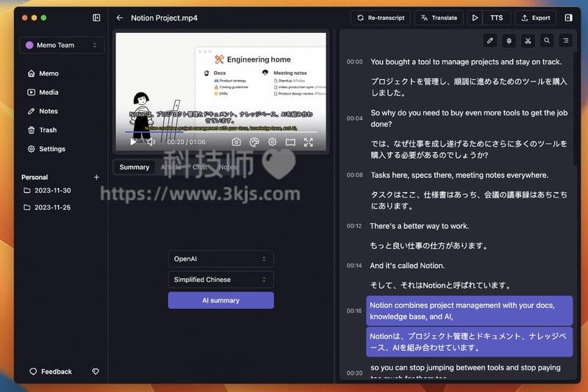Export the transcript
This screenshot has width=588, height=392.
click(x=536, y=18)
